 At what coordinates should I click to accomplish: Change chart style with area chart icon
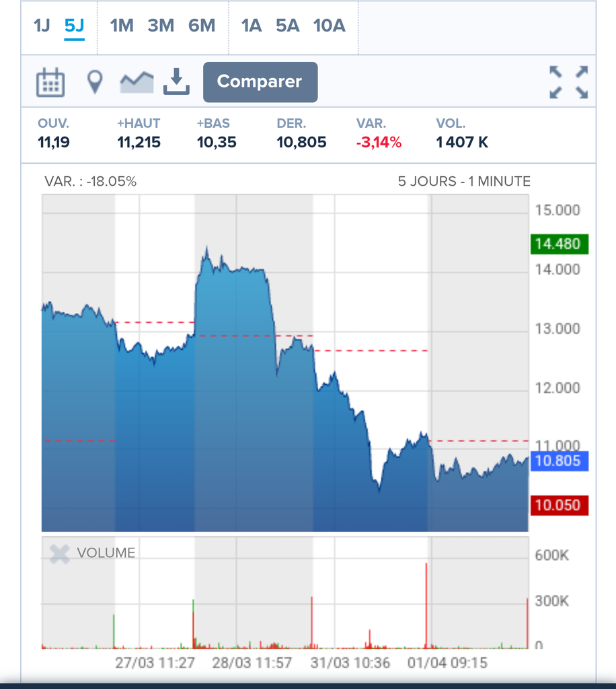click(x=137, y=82)
